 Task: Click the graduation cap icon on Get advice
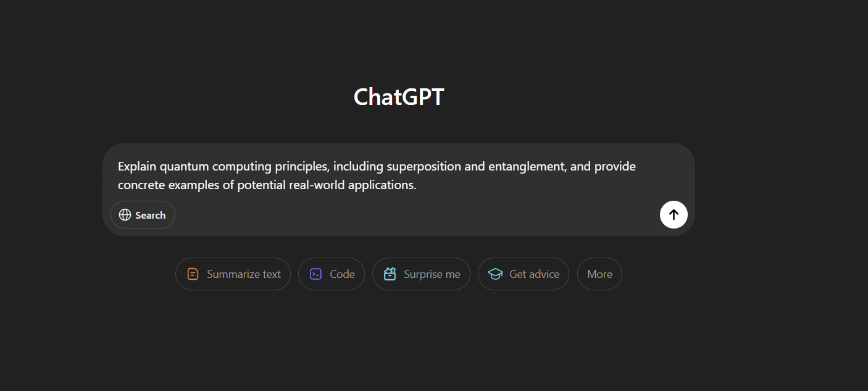point(495,274)
